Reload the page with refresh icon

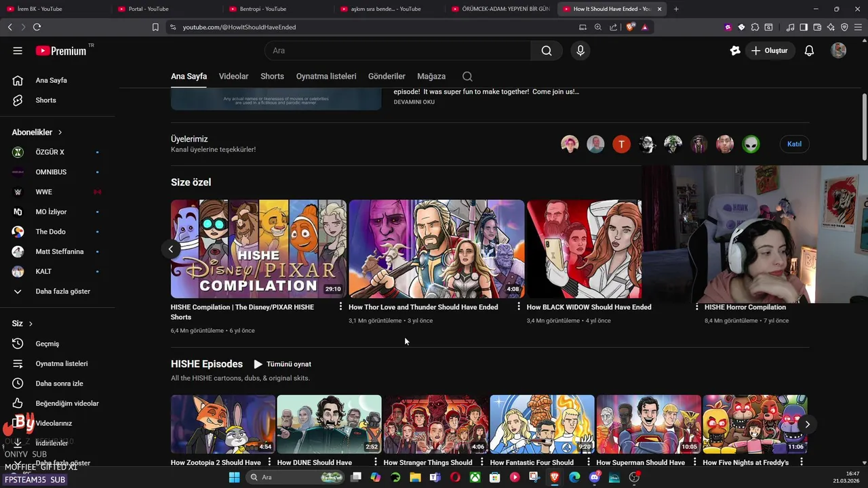(x=37, y=27)
